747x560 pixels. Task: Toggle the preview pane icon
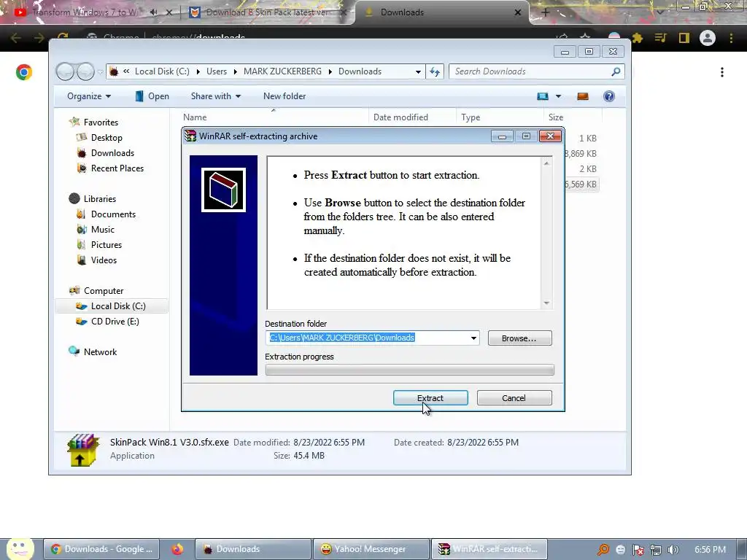583,97
